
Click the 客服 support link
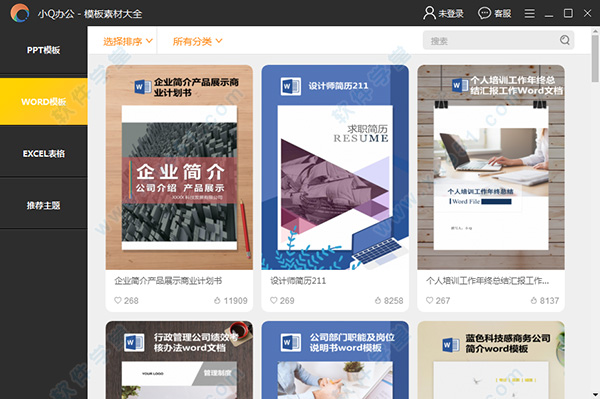click(x=502, y=13)
